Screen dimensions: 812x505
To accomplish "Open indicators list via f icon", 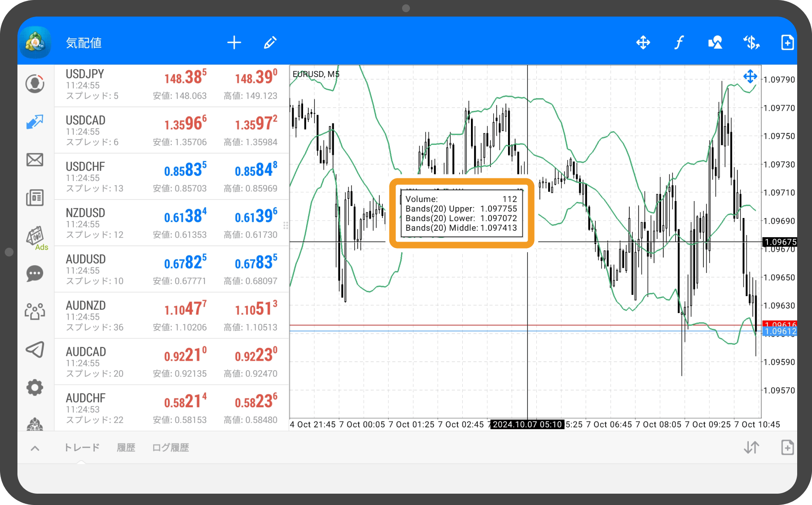I will point(679,42).
